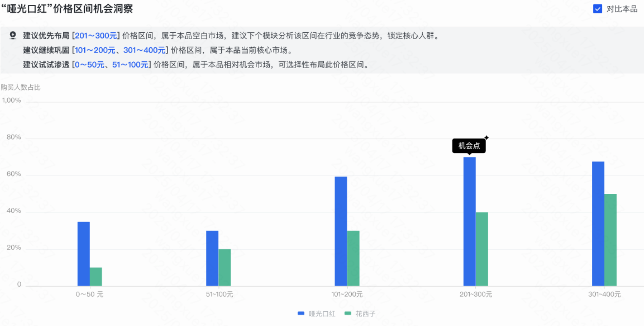644x326 pixels.
Task: Click the 1,00% y-axis value
Action: click(12, 100)
